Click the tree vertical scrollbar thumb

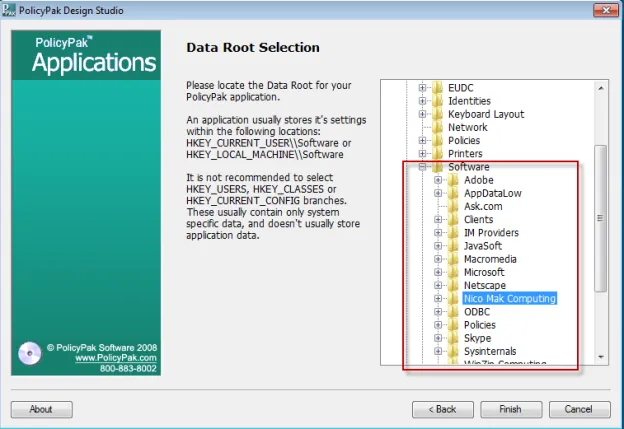[601, 218]
